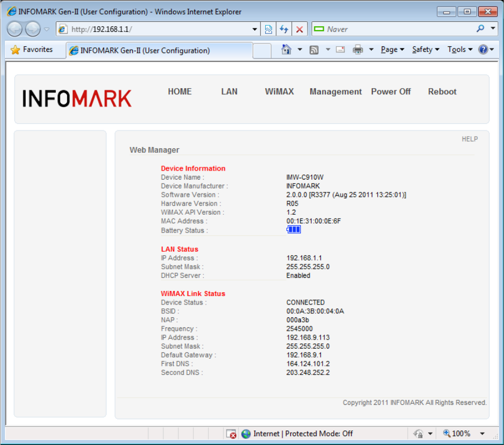The height and width of the screenshot is (445, 504).
Task: Click the Protected Mode: Off status text
Action: (319, 434)
